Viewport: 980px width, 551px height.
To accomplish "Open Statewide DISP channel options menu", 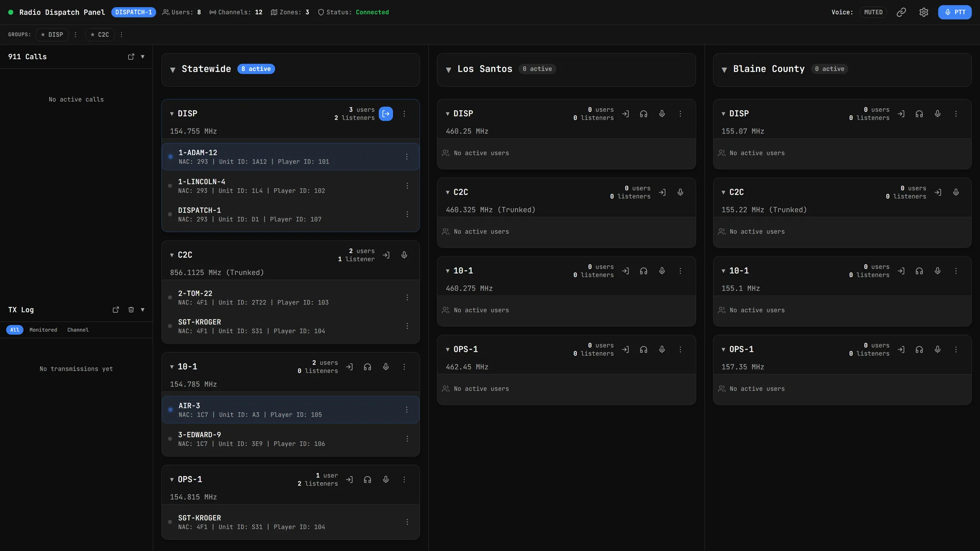I will pyautogui.click(x=404, y=114).
